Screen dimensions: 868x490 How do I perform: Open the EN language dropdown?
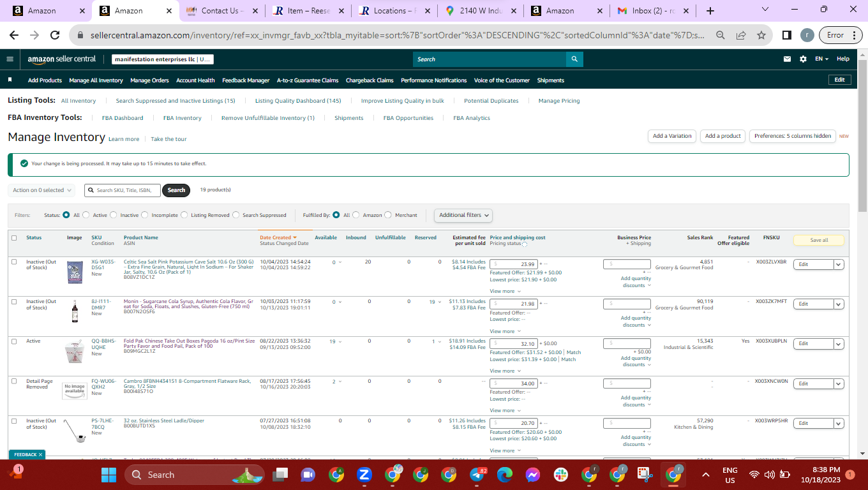point(821,59)
